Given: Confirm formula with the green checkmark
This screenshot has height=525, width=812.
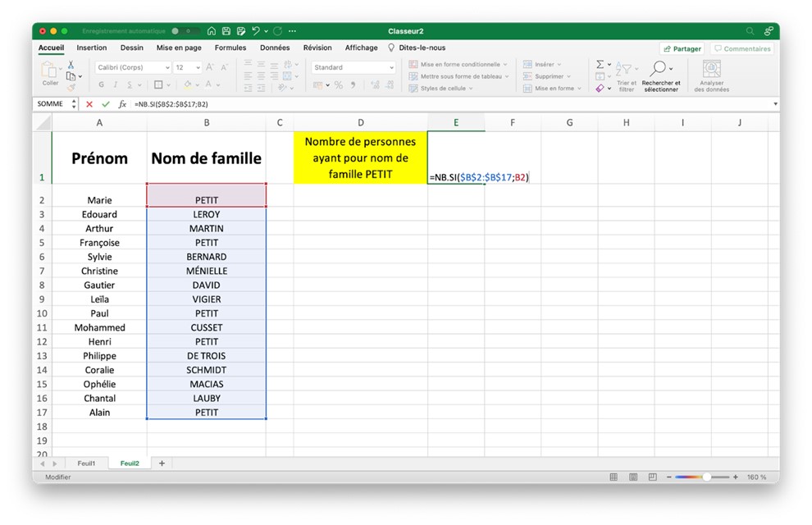Looking at the screenshot, I should tap(106, 103).
